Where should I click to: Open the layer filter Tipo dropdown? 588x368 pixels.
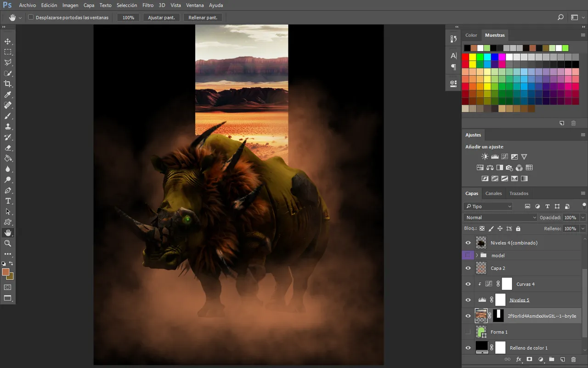(x=488, y=206)
